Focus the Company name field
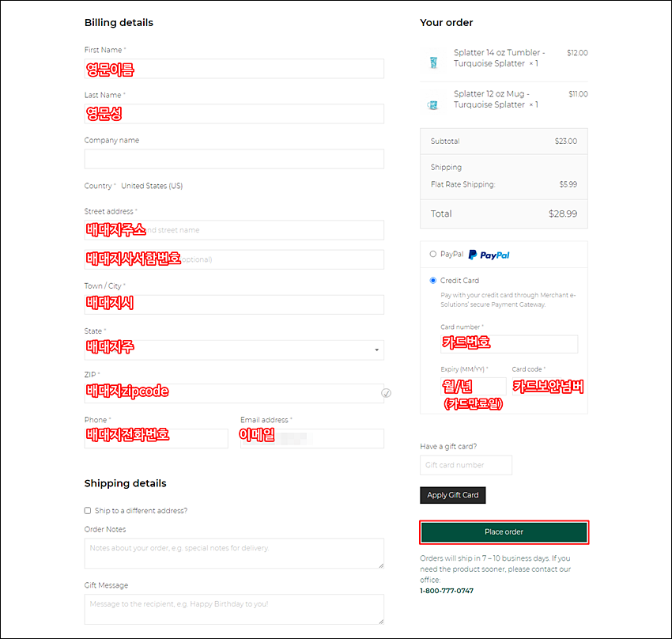Viewport: 672px width, 639px height. click(234, 159)
